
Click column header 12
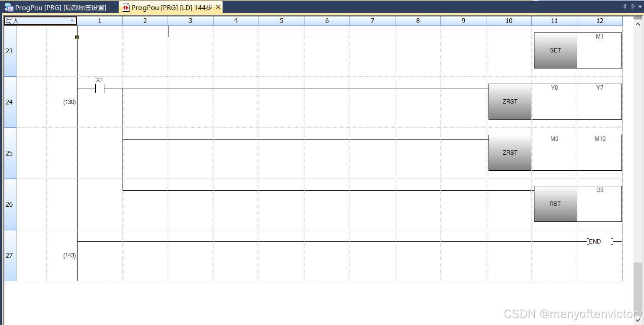click(599, 21)
